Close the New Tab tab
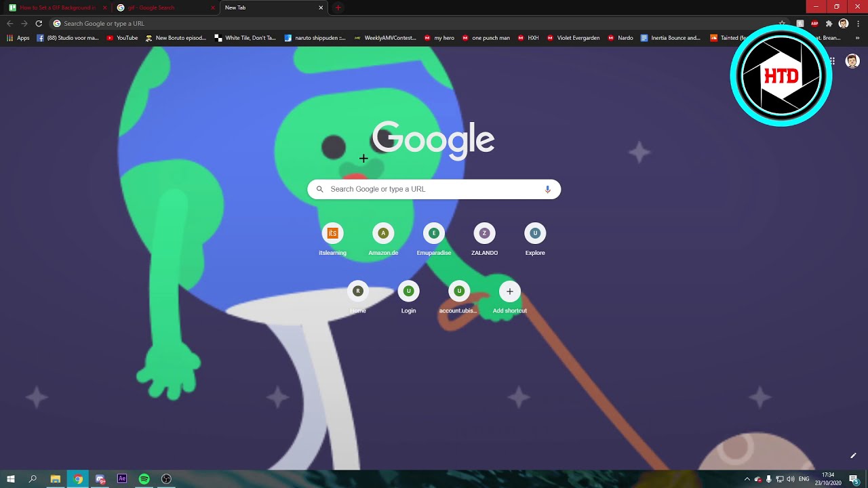This screenshot has width=868, height=488. coord(321,7)
